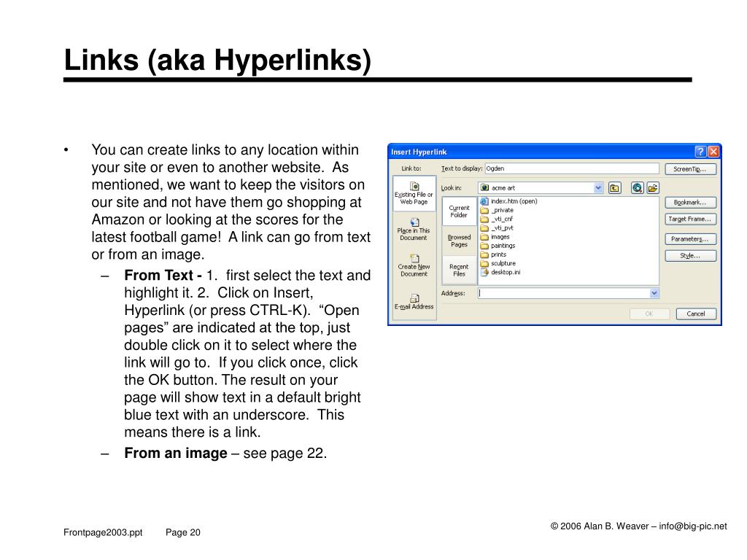Image resolution: width=747 pixels, height=560 pixels.
Task: Open the Style button
Action: (691, 256)
